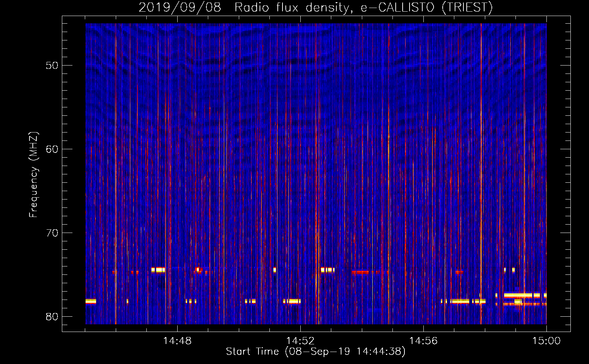
Task: Click the 15:00 time tick label
Action: pyautogui.click(x=546, y=341)
